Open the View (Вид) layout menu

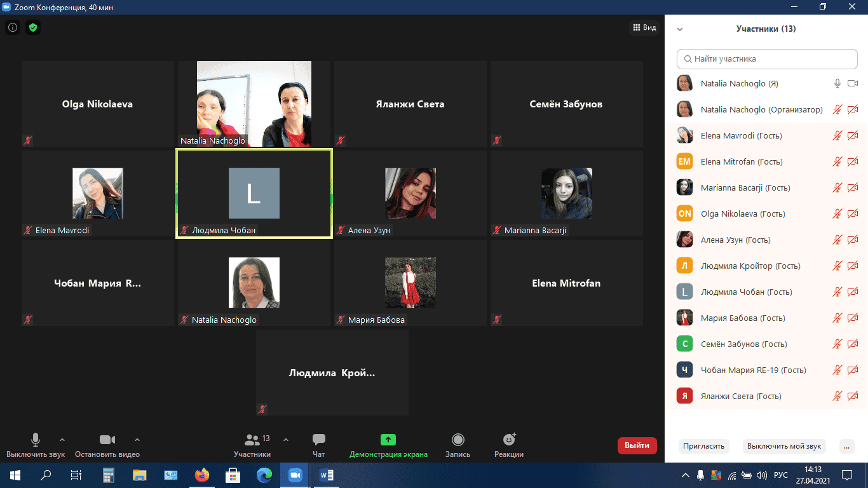click(x=644, y=28)
